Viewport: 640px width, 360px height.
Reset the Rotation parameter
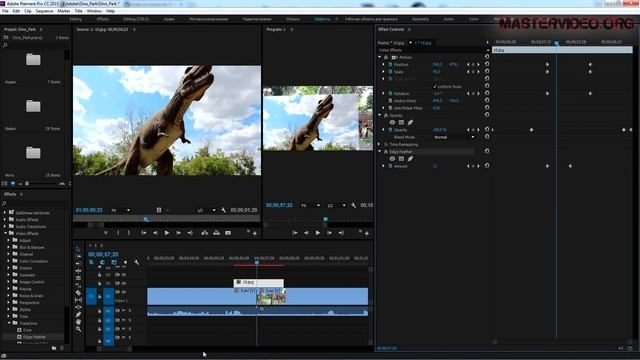(487, 93)
